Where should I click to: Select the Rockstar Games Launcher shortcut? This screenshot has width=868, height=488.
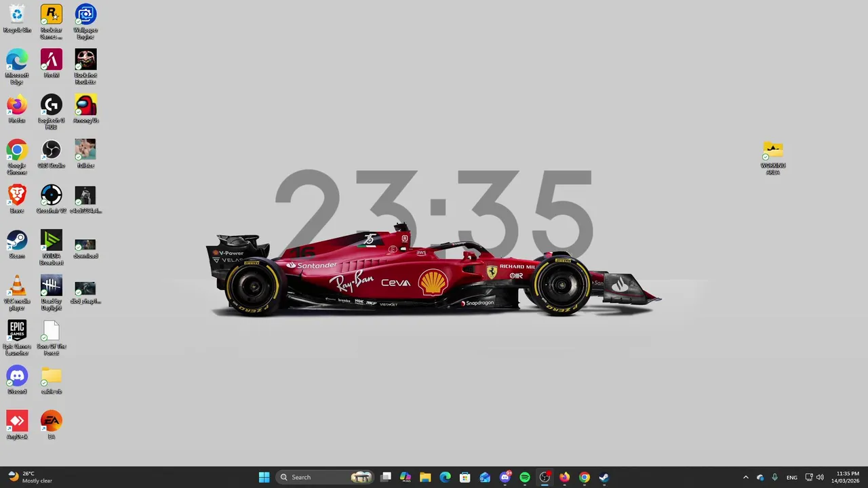pyautogui.click(x=51, y=22)
